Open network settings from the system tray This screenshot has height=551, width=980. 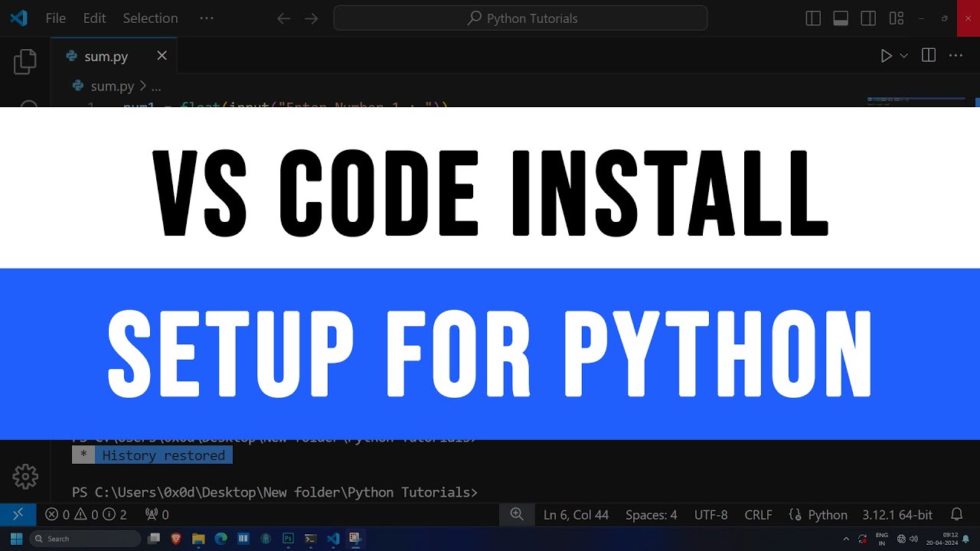click(901, 539)
